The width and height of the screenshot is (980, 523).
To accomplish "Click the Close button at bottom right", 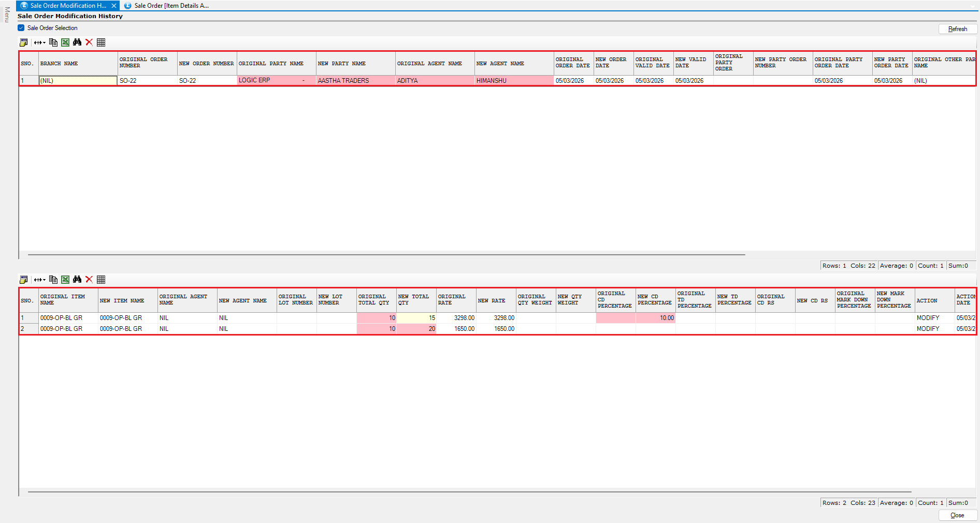I will [957, 515].
